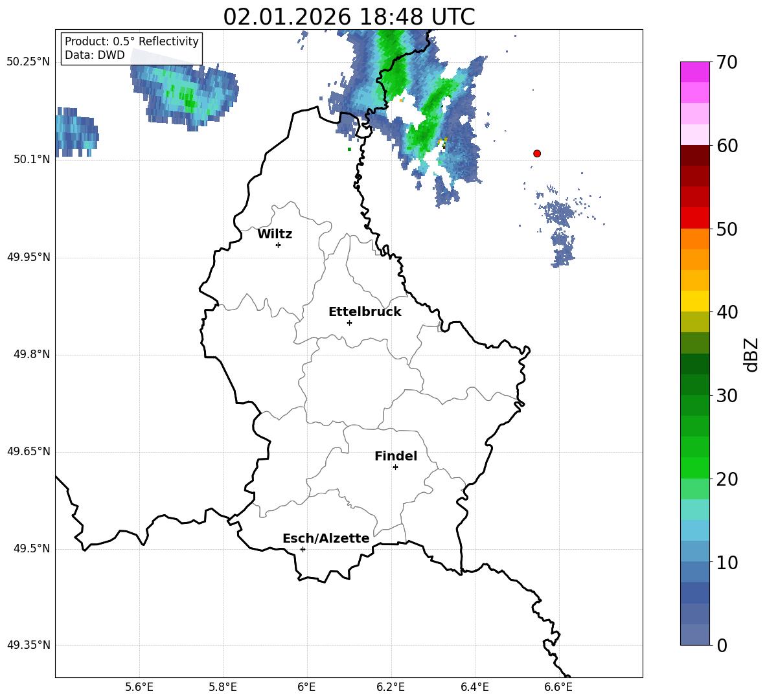
Task: Click the 6.6°E longitude label
Action: [558, 687]
